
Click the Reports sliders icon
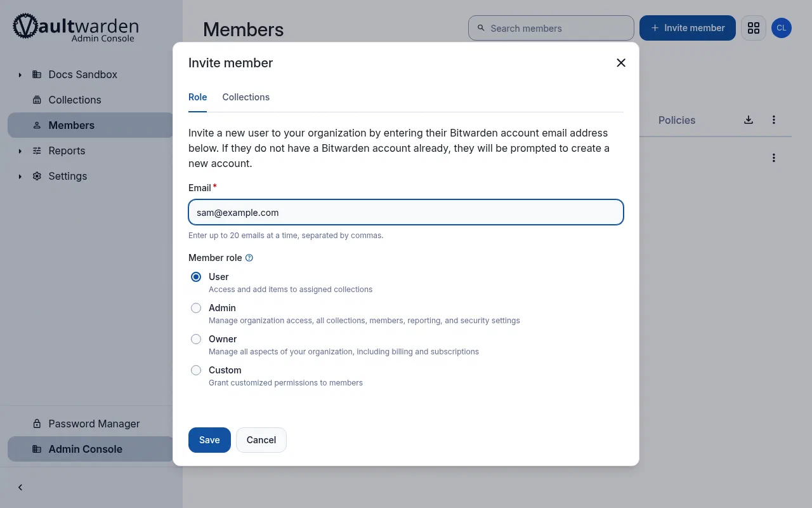37,150
